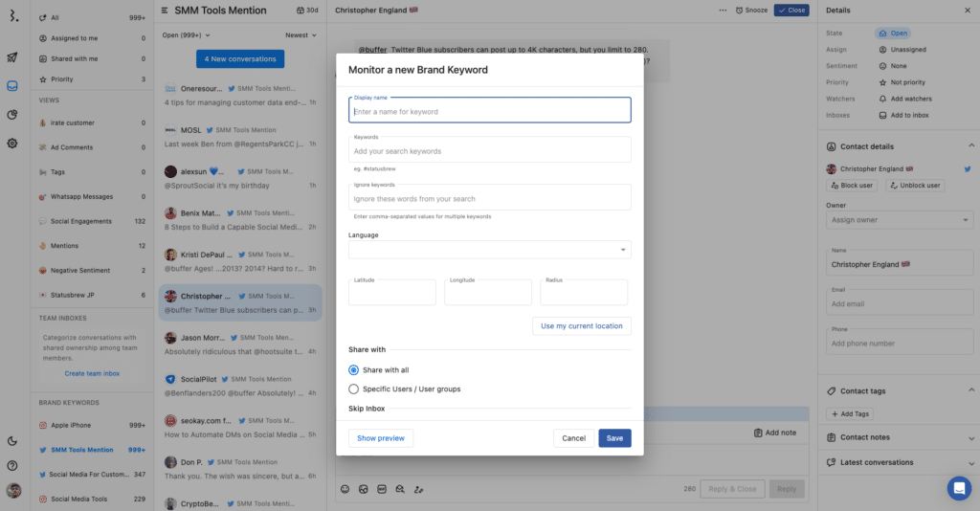Click the media attach icon in reply bar

coord(363,489)
